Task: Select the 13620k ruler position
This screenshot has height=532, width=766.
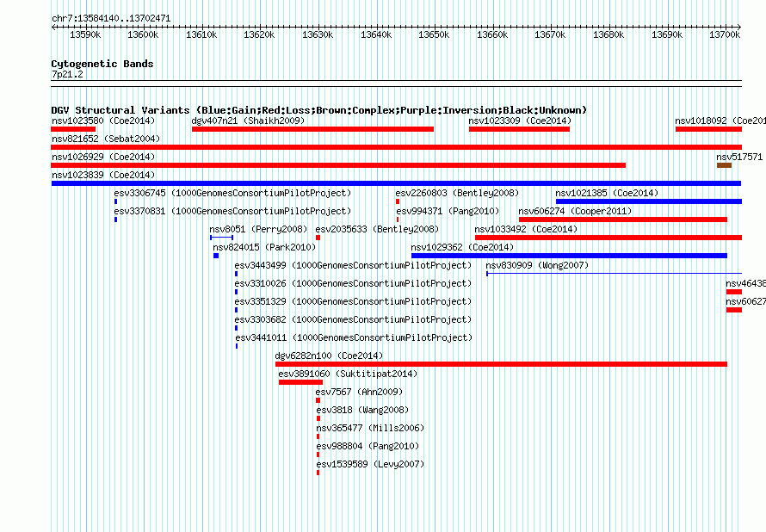Action: click(259, 34)
